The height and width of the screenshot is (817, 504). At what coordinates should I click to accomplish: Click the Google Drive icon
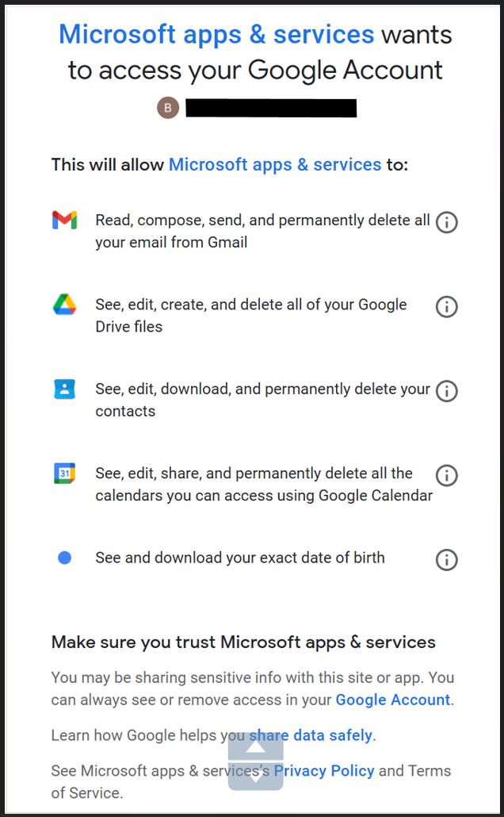[x=65, y=305]
